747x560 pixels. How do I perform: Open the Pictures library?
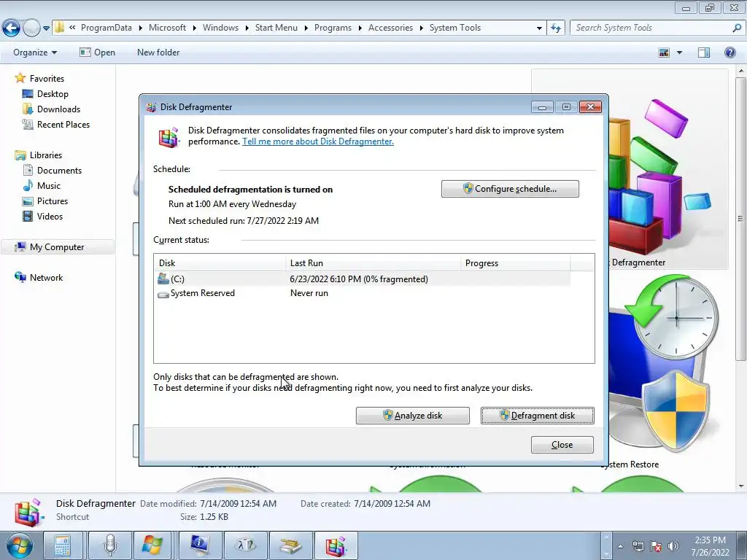coord(53,201)
